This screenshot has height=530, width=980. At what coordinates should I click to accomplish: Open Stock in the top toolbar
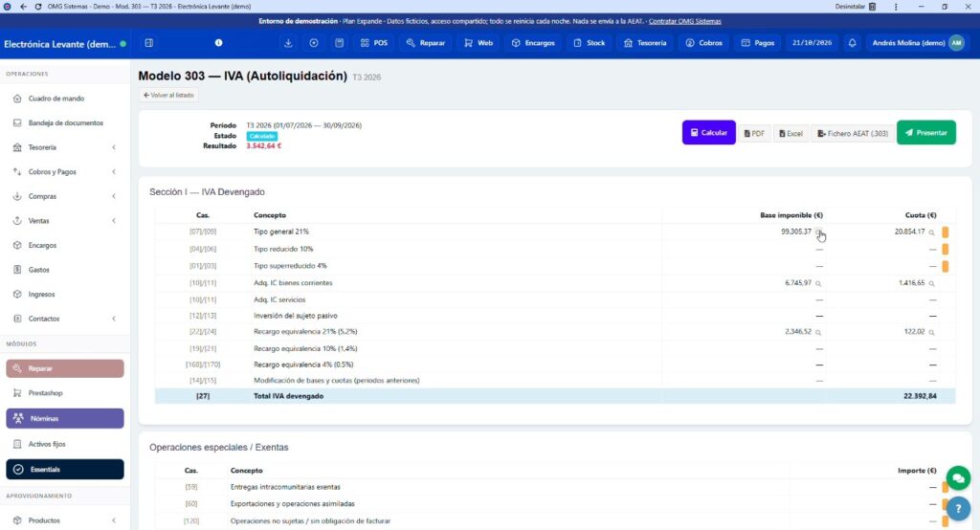(589, 43)
